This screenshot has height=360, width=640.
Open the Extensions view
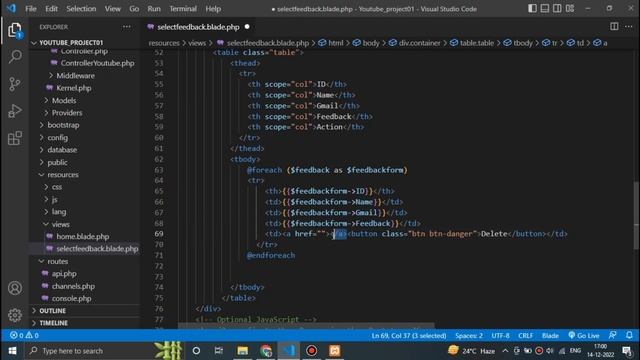[x=15, y=138]
